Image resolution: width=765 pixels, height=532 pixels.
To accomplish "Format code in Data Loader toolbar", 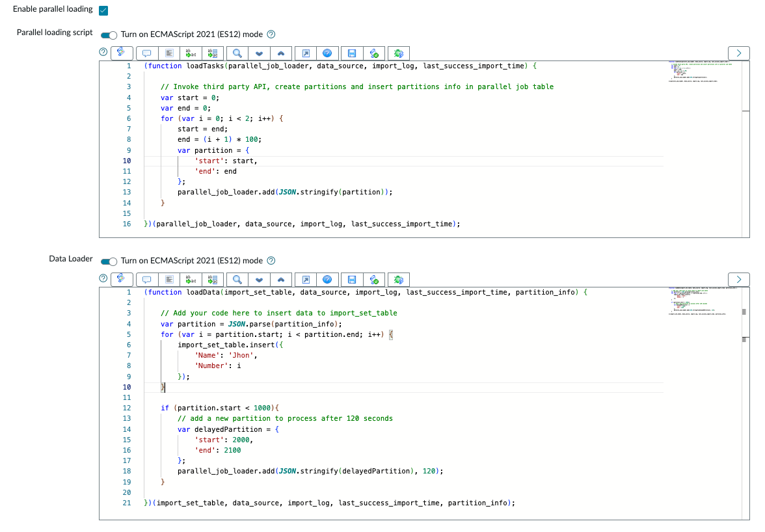I will pyautogui.click(x=169, y=280).
